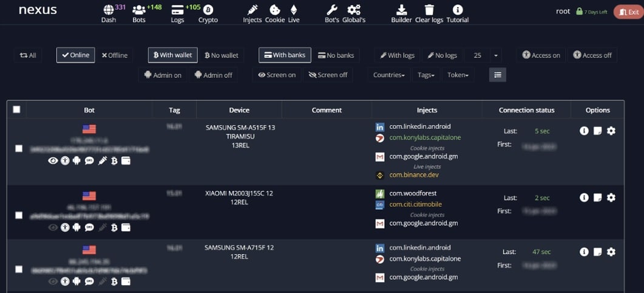This screenshot has height=293, width=644.
Task: Expand the Token dropdown
Action: coord(458,75)
